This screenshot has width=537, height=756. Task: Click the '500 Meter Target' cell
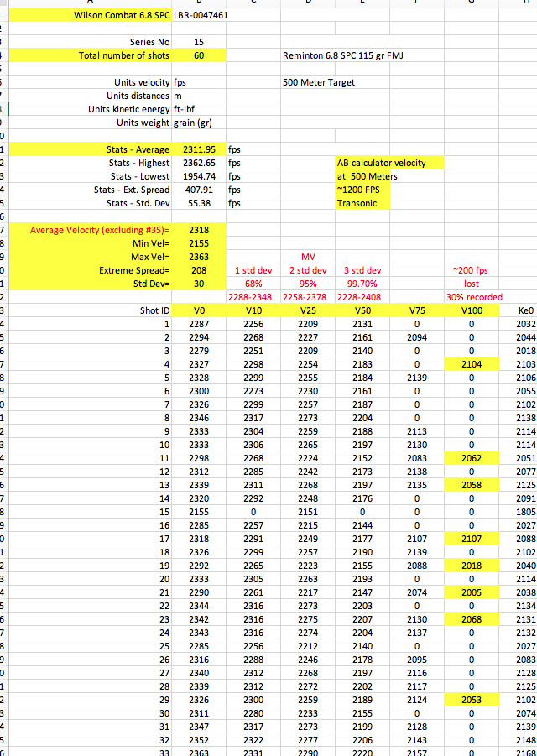coord(320,82)
